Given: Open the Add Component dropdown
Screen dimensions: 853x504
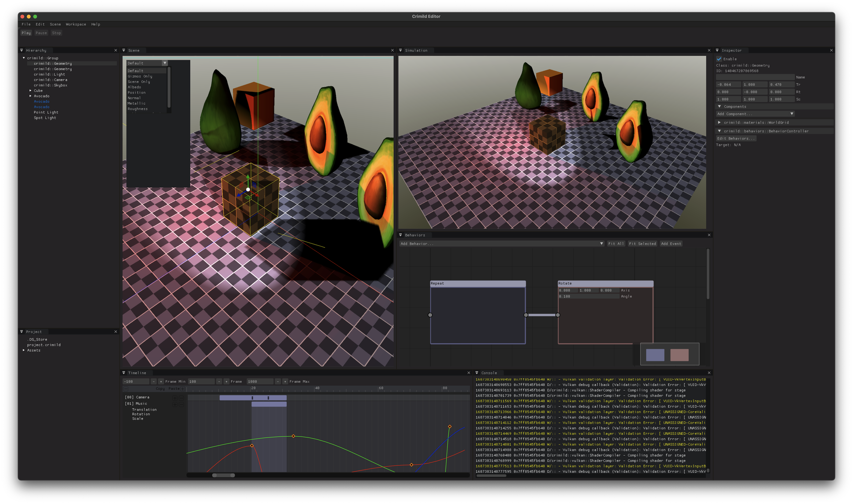Looking at the screenshot, I should pos(755,114).
